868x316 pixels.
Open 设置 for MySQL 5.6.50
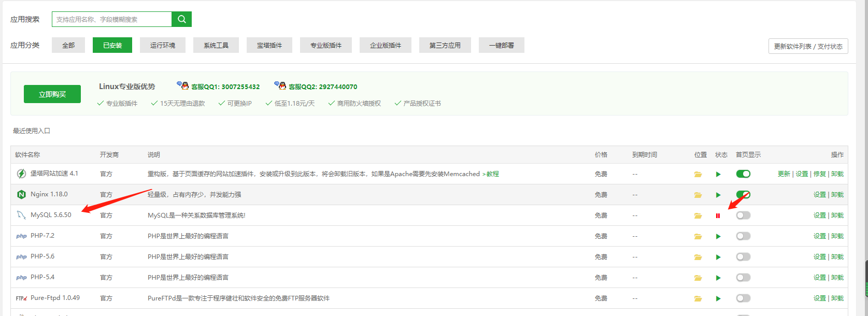pos(820,216)
